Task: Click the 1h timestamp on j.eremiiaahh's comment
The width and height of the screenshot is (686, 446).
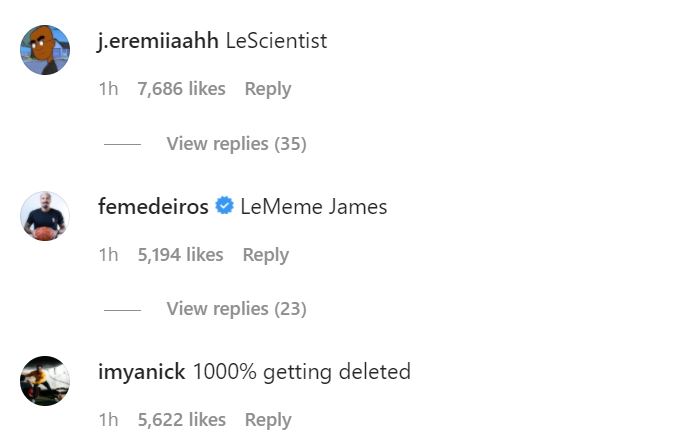Action: [x=108, y=89]
